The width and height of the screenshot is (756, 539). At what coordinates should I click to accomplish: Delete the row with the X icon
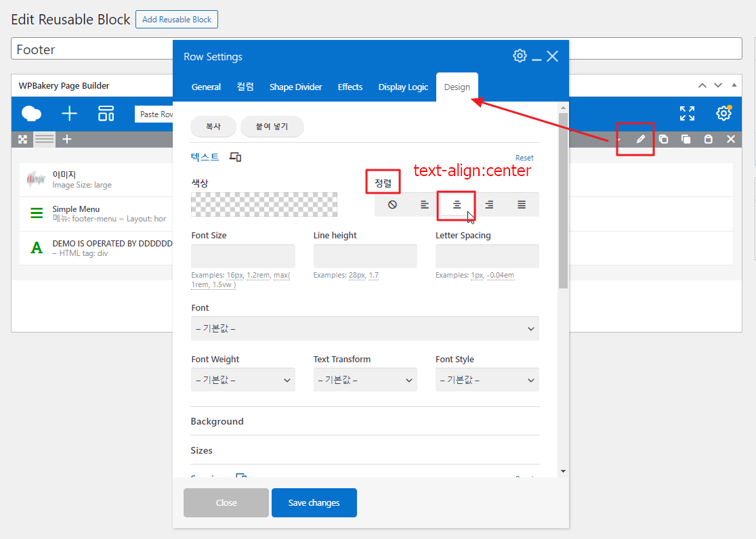[731, 139]
